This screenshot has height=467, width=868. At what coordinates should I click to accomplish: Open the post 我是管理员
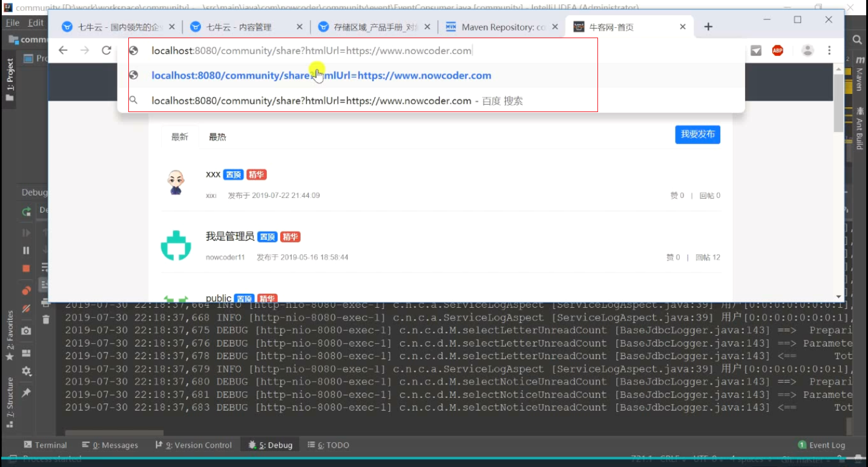pos(230,236)
